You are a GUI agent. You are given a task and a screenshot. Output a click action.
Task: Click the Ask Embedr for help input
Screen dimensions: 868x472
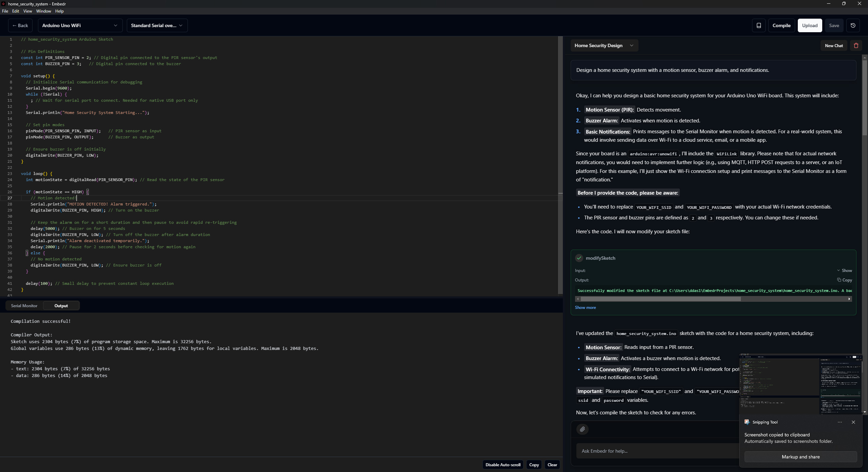click(x=658, y=451)
